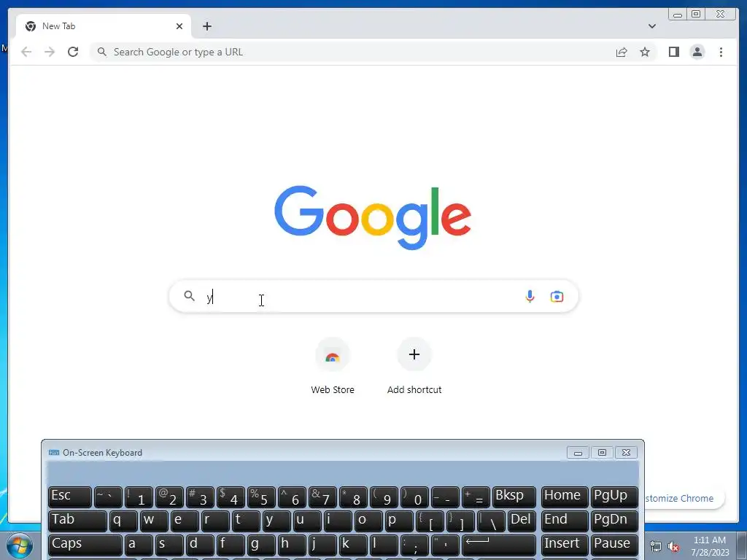Open the profile avatar menu
Screen dimensions: 747x560
tap(697, 52)
